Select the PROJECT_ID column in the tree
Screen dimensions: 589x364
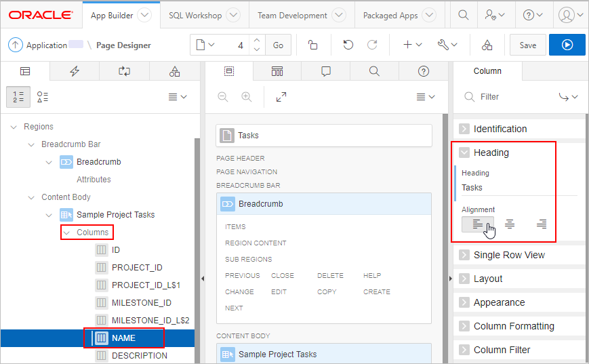(x=137, y=268)
